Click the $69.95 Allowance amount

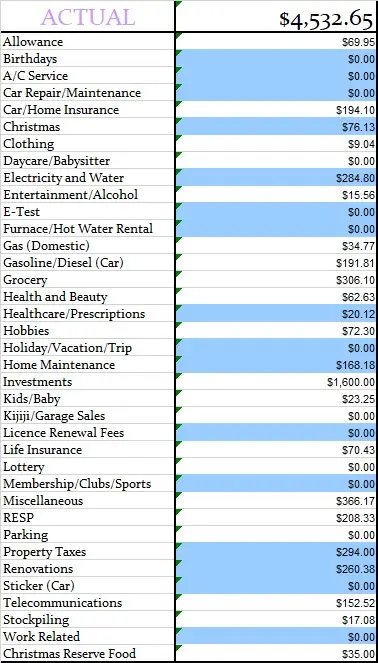click(x=359, y=42)
